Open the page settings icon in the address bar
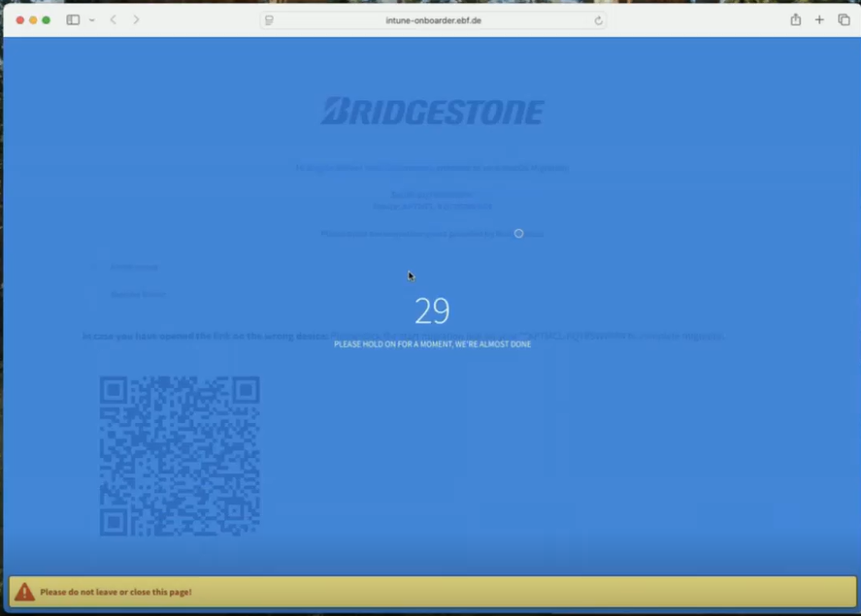 click(269, 20)
